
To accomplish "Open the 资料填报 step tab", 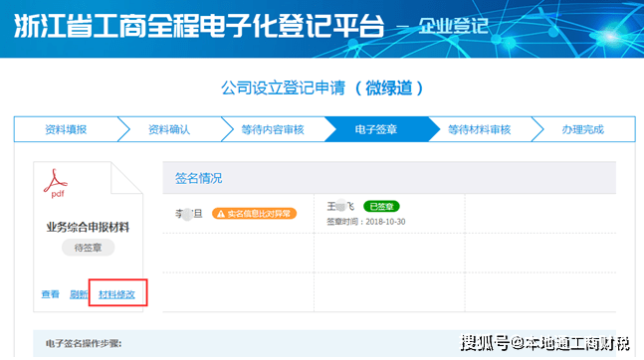I will [x=66, y=129].
